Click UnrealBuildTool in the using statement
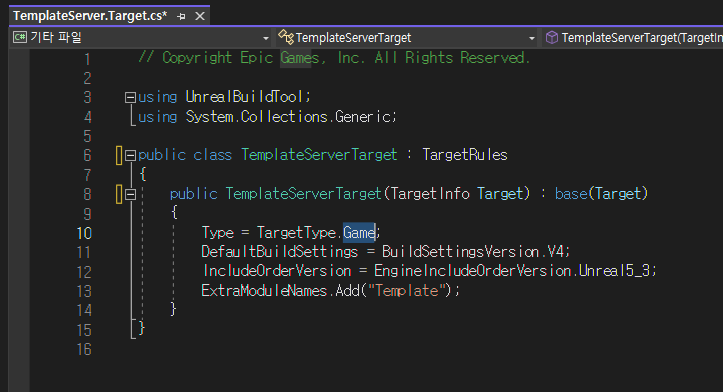 pyautogui.click(x=244, y=97)
